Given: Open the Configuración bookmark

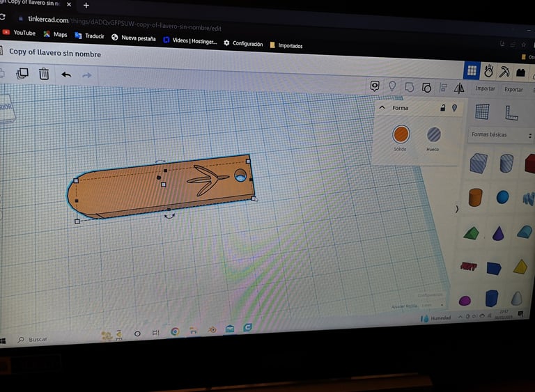Looking at the screenshot, I should click(x=243, y=43).
